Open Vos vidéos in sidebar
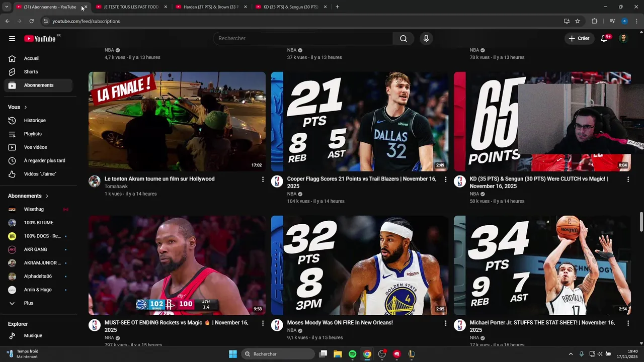644x362 pixels. (38, 147)
